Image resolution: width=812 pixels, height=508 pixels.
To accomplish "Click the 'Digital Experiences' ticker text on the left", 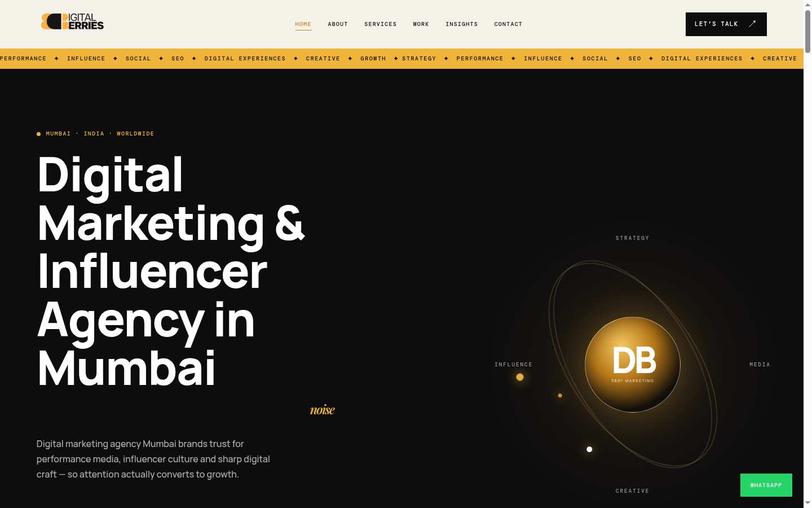I will (245, 59).
